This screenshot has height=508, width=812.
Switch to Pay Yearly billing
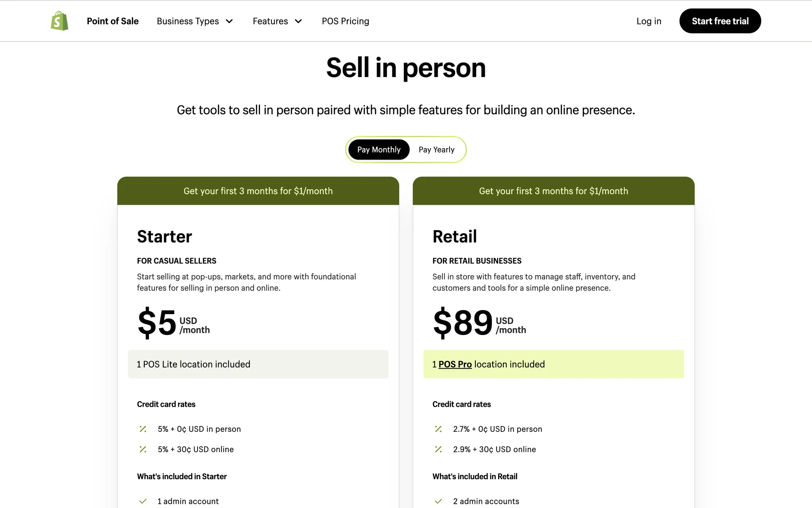[x=436, y=149]
